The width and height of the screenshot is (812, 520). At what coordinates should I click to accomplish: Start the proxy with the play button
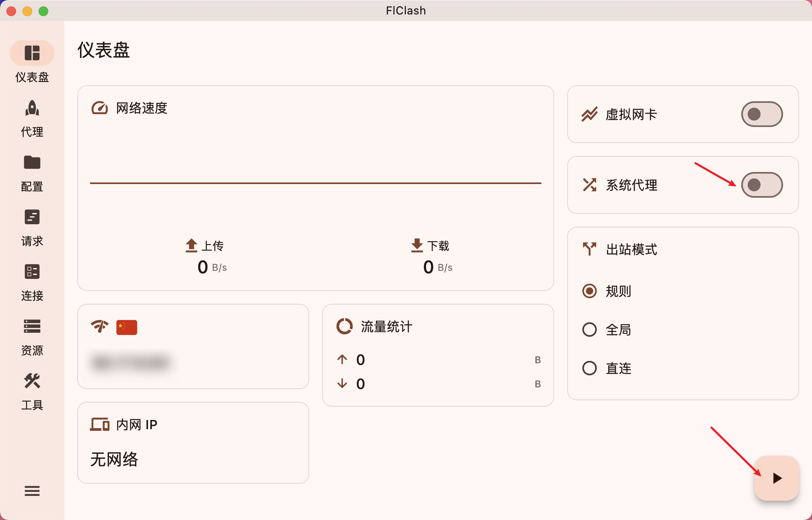[x=777, y=478]
